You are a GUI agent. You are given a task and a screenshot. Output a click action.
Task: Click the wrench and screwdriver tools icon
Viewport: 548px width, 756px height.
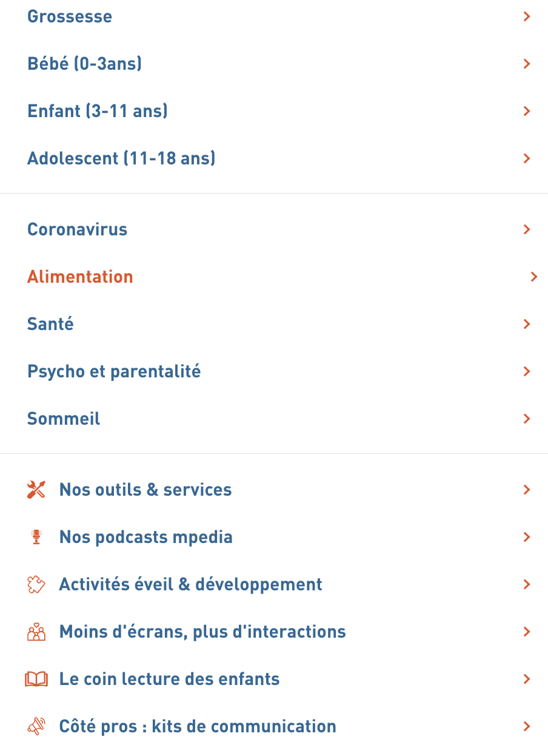36,490
